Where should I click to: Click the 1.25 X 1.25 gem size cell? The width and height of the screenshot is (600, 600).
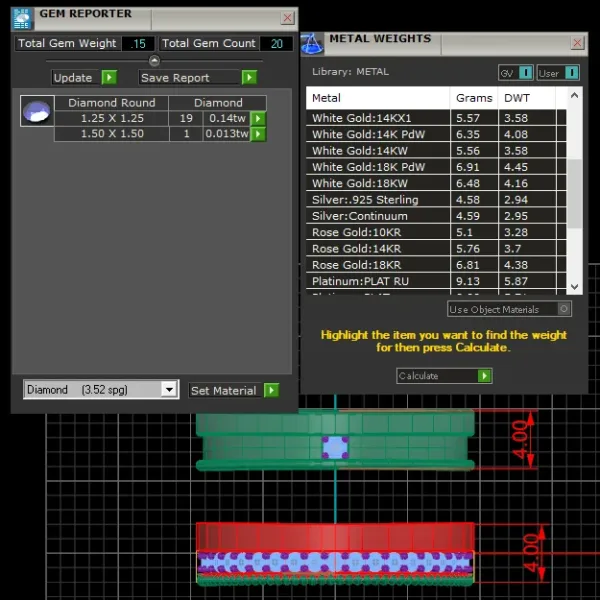click(112, 118)
